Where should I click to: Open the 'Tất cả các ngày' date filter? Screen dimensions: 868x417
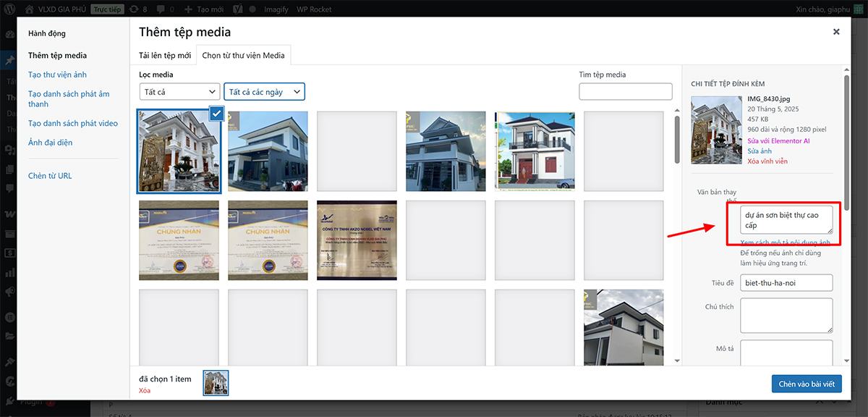(x=264, y=92)
